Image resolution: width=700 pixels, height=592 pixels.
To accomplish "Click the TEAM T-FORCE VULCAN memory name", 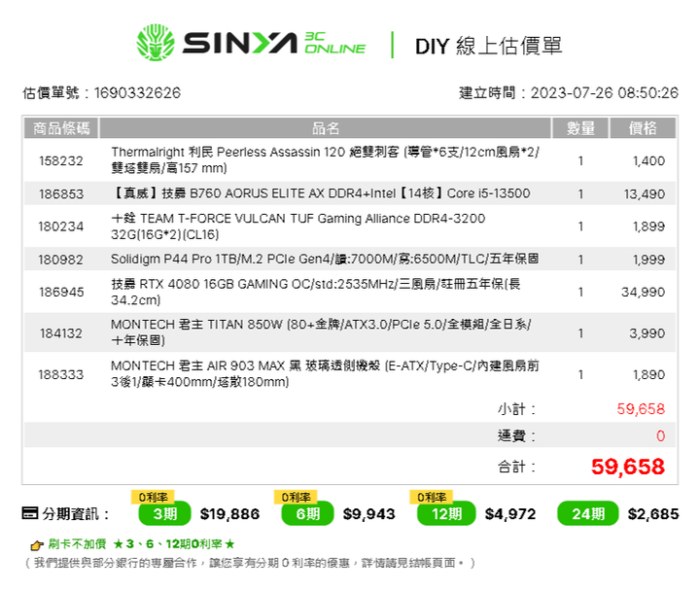I will [x=297, y=226].
